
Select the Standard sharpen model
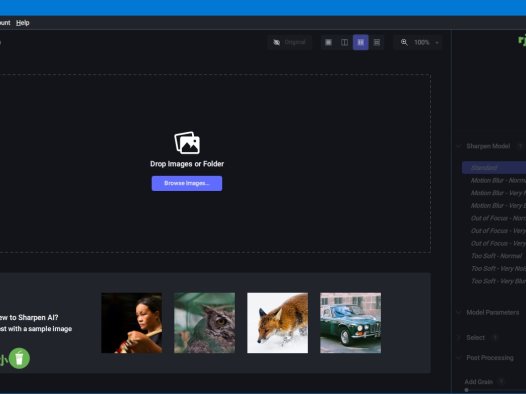(494, 168)
